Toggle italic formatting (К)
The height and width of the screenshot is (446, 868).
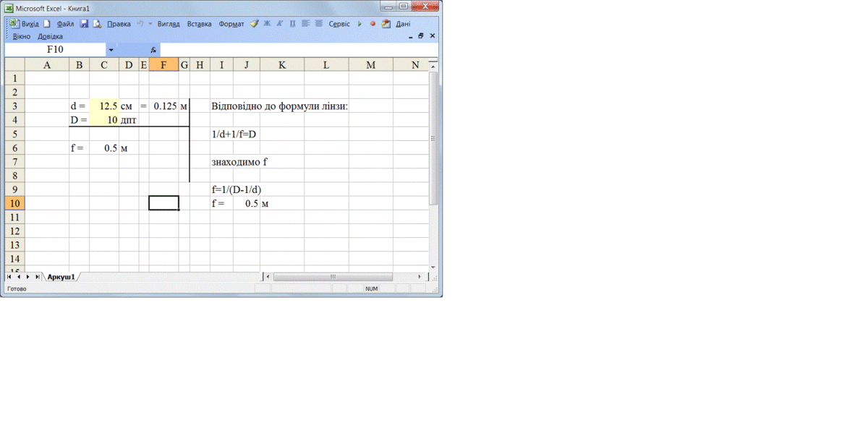(279, 24)
